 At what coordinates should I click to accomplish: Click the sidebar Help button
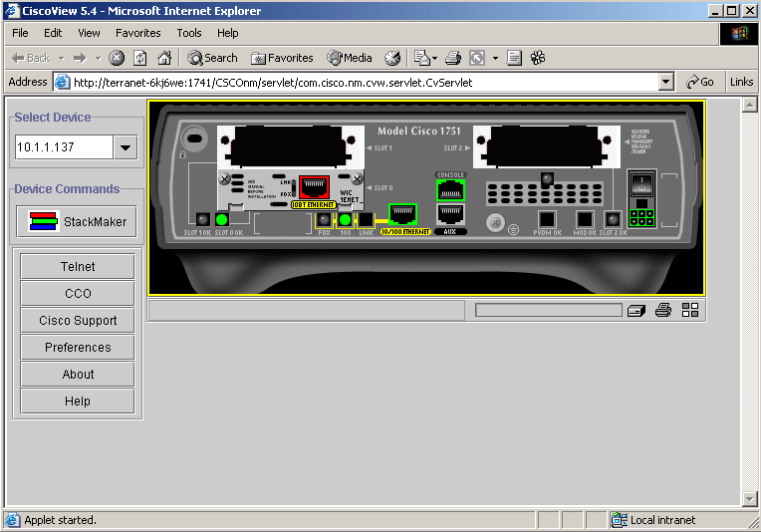[78, 400]
